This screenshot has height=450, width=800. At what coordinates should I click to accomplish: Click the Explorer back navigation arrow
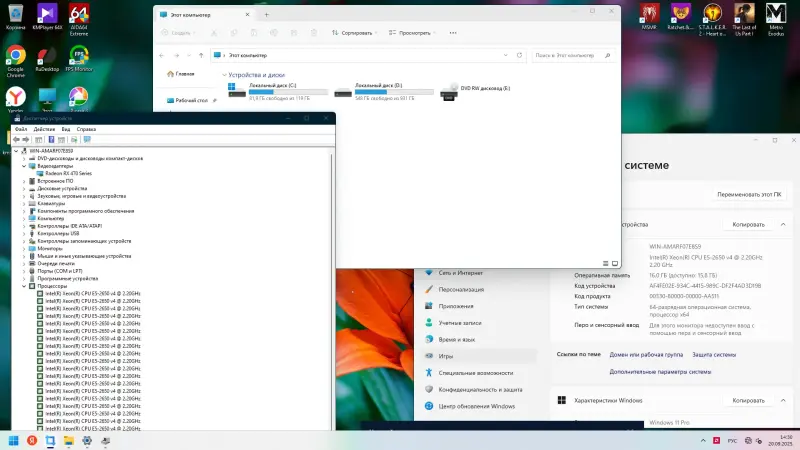[162, 55]
